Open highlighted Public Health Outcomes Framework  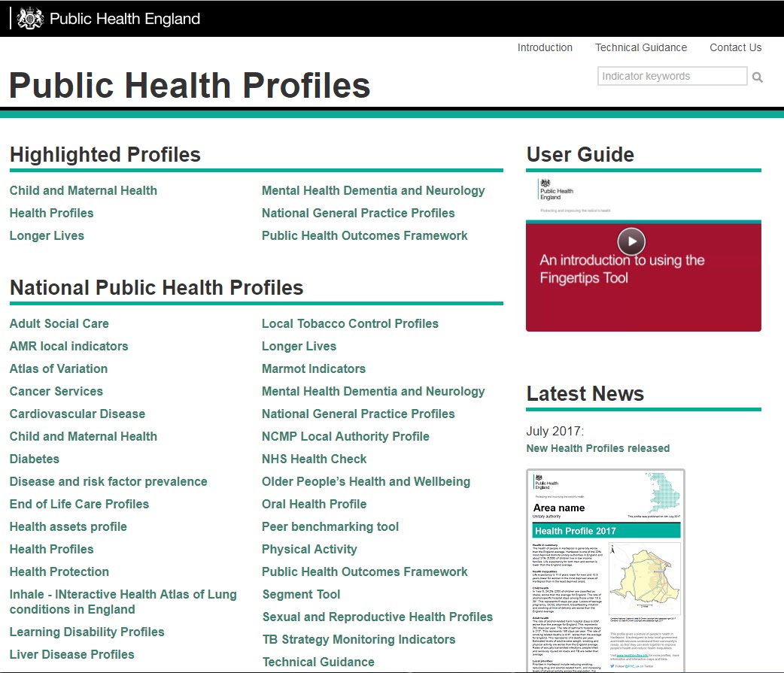(x=365, y=235)
